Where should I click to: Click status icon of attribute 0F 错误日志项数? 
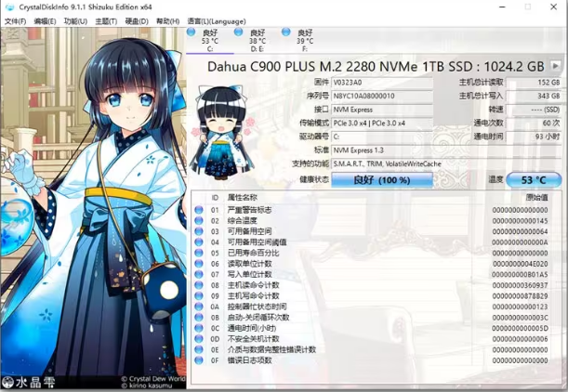point(199,360)
